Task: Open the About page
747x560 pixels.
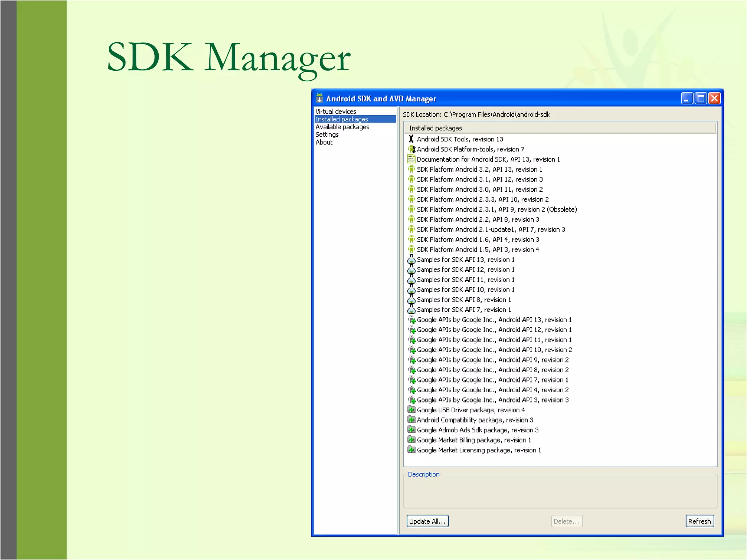Action: pos(324,142)
